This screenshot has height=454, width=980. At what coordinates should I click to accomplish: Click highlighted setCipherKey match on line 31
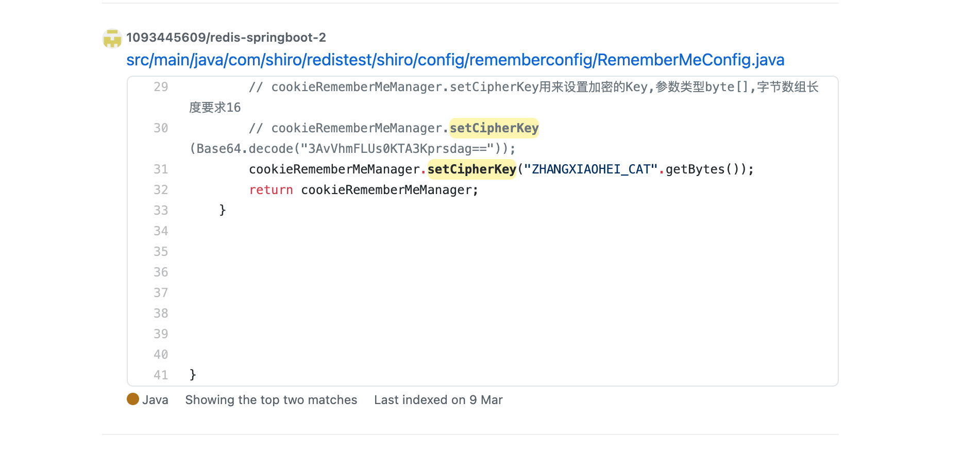tap(471, 169)
